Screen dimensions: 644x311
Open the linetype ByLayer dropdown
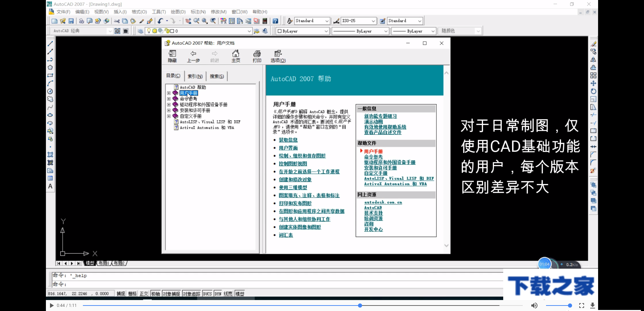coord(386,31)
